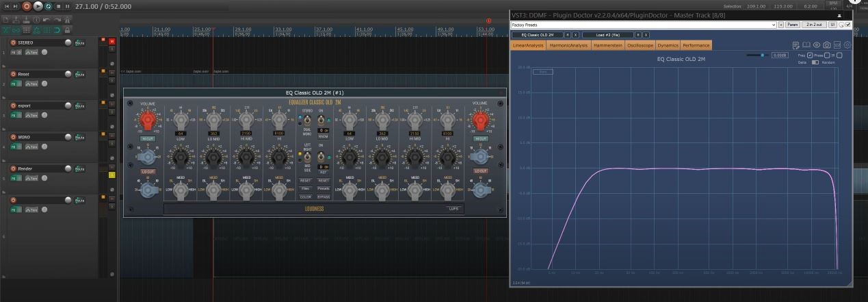
Task: Switch to the Performance tab
Action: tap(696, 45)
